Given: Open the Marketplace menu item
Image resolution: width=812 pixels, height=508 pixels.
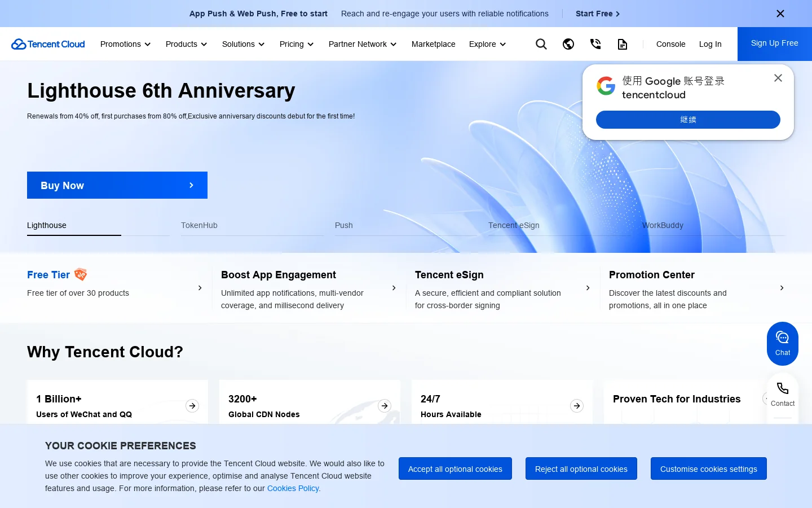Looking at the screenshot, I should tap(433, 44).
